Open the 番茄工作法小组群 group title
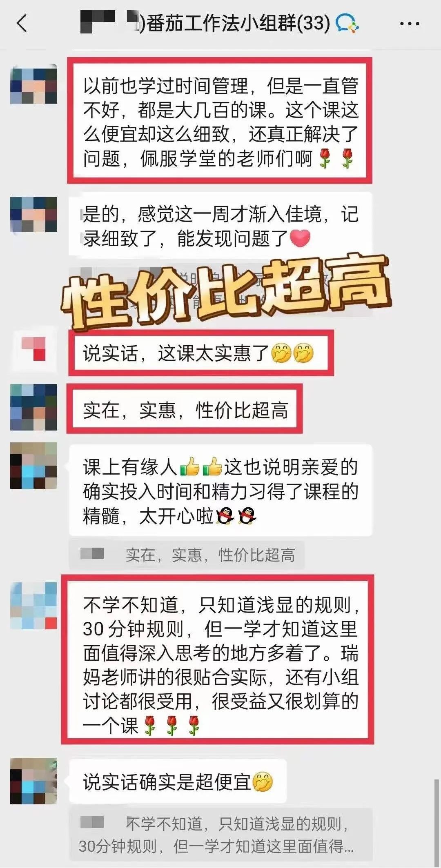The width and height of the screenshot is (441, 868). 238,23
